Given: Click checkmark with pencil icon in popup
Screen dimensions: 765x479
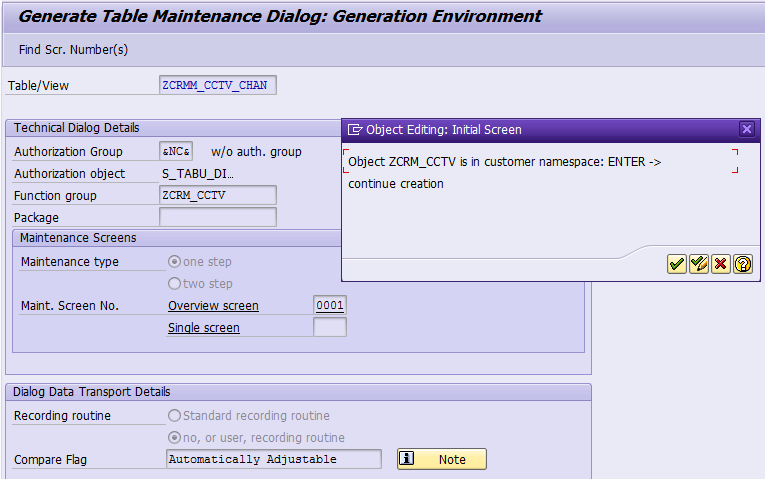Looking at the screenshot, I should (699, 264).
